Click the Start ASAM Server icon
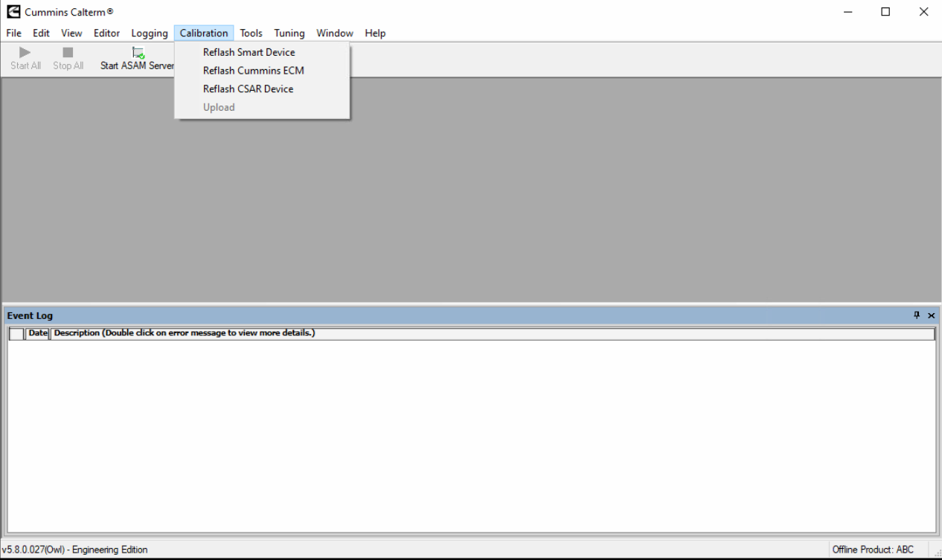The width and height of the screenshot is (942, 560). 138,53
